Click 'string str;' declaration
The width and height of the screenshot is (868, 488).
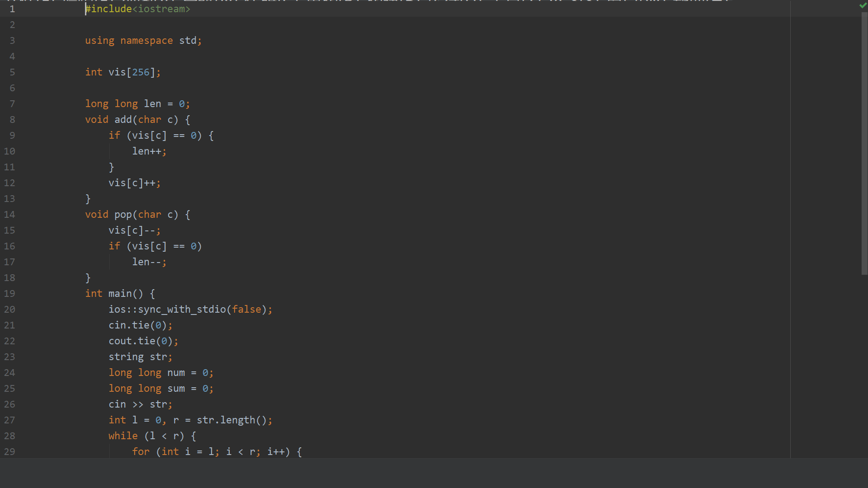pyautogui.click(x=141, y=357)
